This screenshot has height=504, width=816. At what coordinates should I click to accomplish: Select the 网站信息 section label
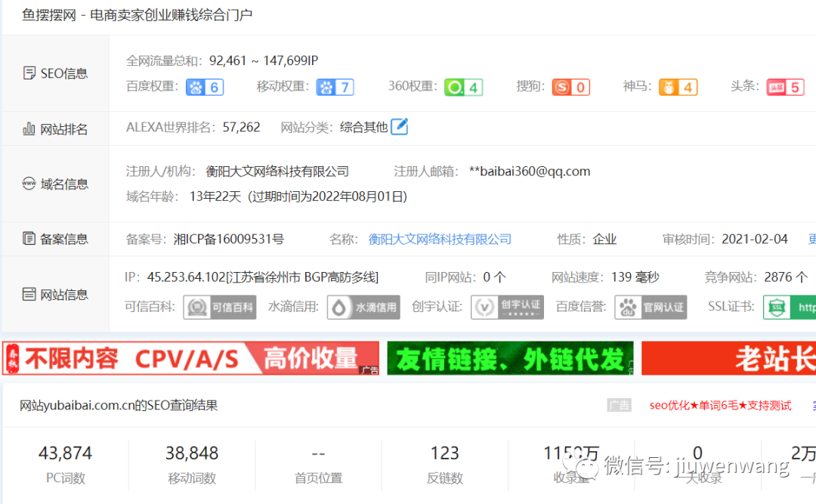[x=64, y=295]
